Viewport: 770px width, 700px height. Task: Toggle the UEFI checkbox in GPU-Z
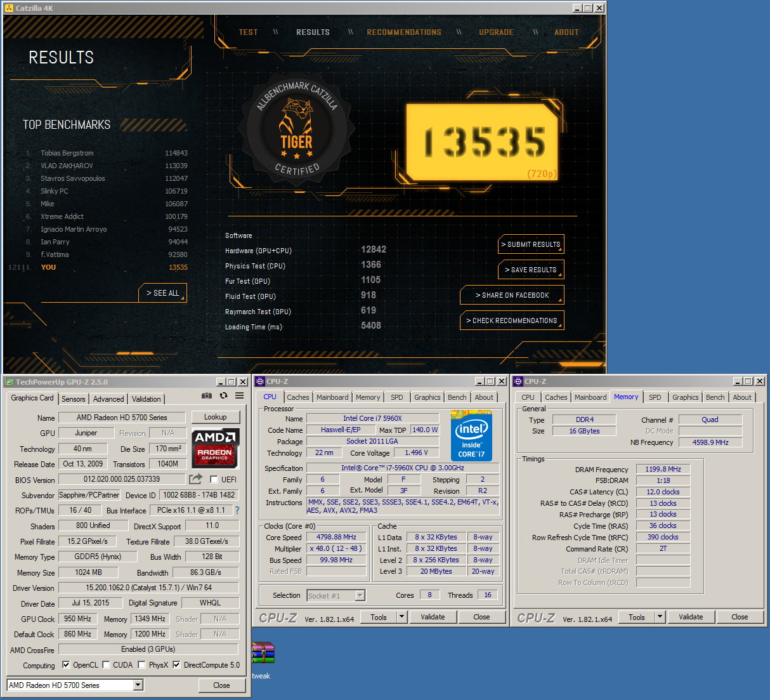pyautogui.click(x=214, y=479)
